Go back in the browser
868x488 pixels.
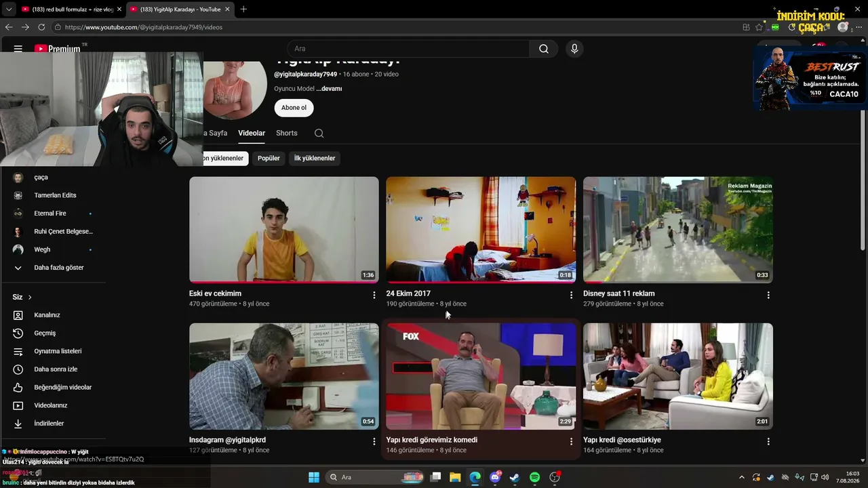9,27
